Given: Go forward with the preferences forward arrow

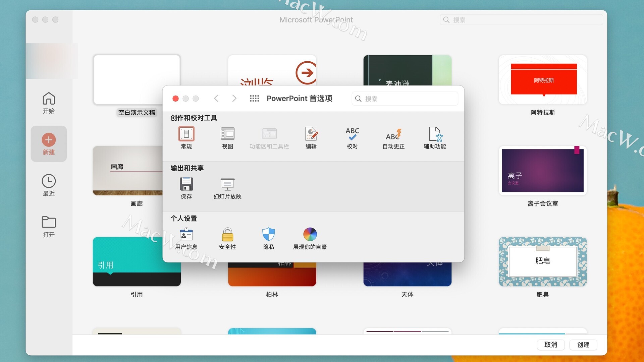Looking at the screenshot, I should coord(234,98).
